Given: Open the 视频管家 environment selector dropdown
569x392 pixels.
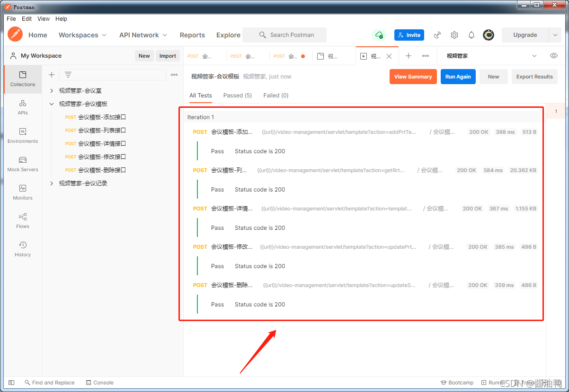Looking at the screenshot, I should point(491,56).
